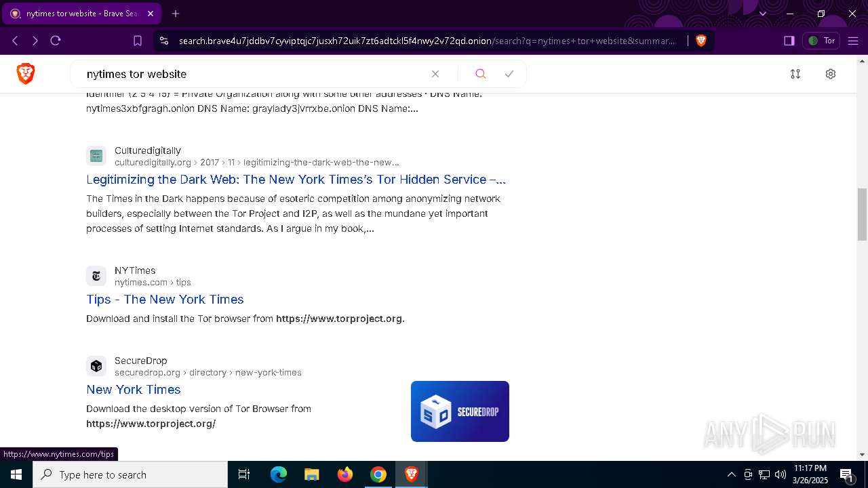Click the checkmark icon in search box
Image resolution: width=868 pixels, height=488 pixels.
pos(509,74)
